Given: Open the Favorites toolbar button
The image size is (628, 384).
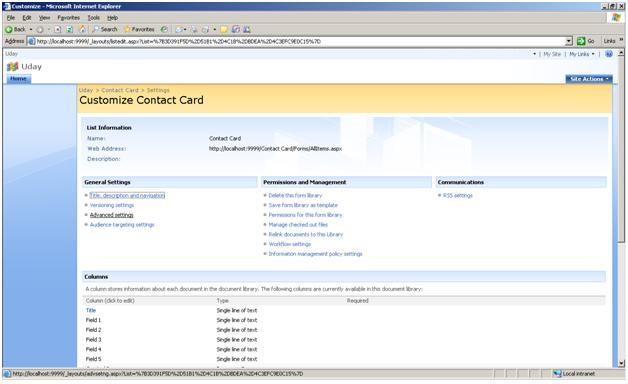Looking at the screenshot, I should (139, 29).
